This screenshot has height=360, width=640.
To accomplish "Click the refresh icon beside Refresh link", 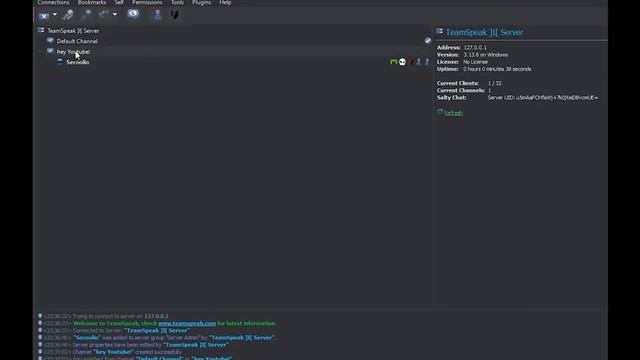I will 440,112.
